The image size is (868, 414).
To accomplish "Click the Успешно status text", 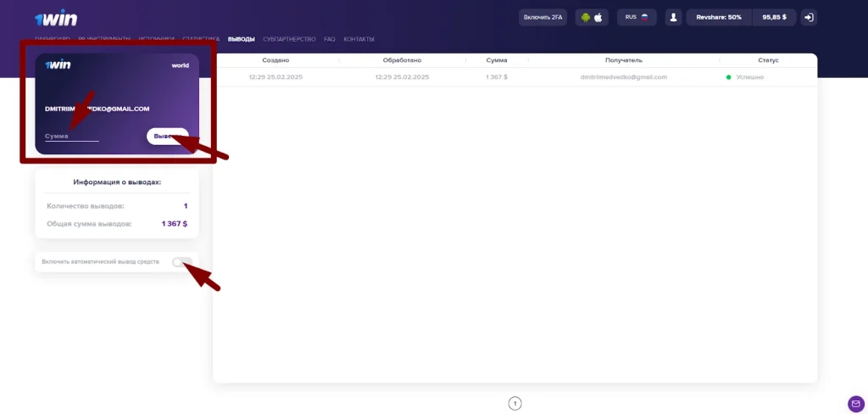I will coord(749,77).
